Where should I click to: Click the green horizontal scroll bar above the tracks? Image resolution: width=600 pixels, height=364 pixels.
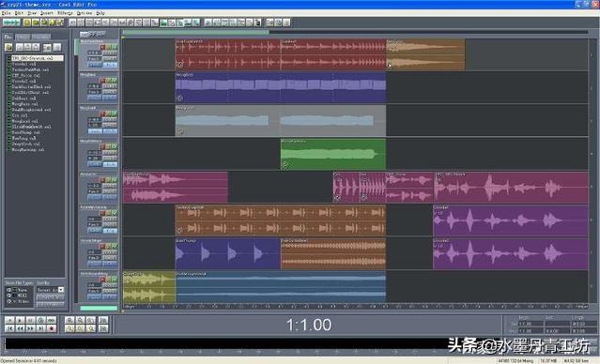click(x=195, y=33)
